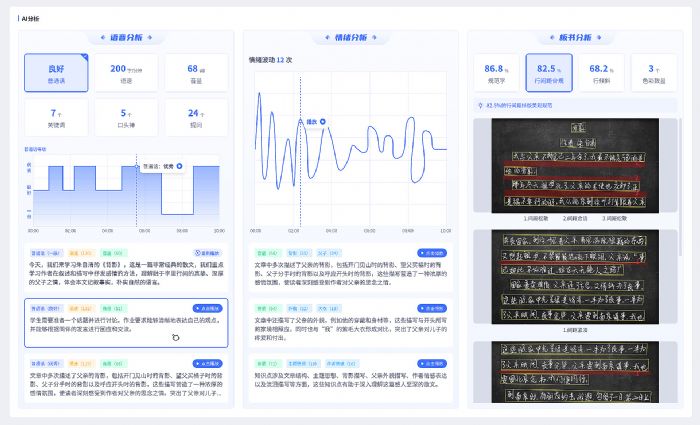Click green 音量 tag on first transcript card

pos(113,253)
